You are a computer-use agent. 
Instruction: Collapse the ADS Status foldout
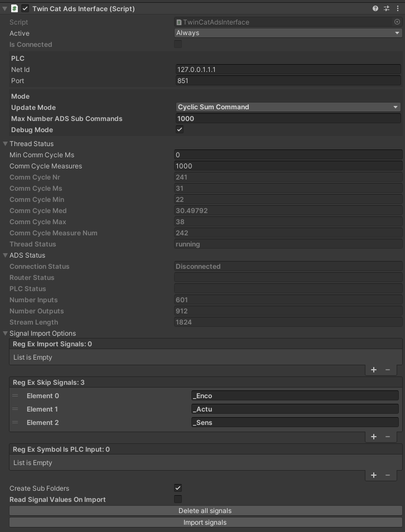pyautogui.click(x=6, y=255)
